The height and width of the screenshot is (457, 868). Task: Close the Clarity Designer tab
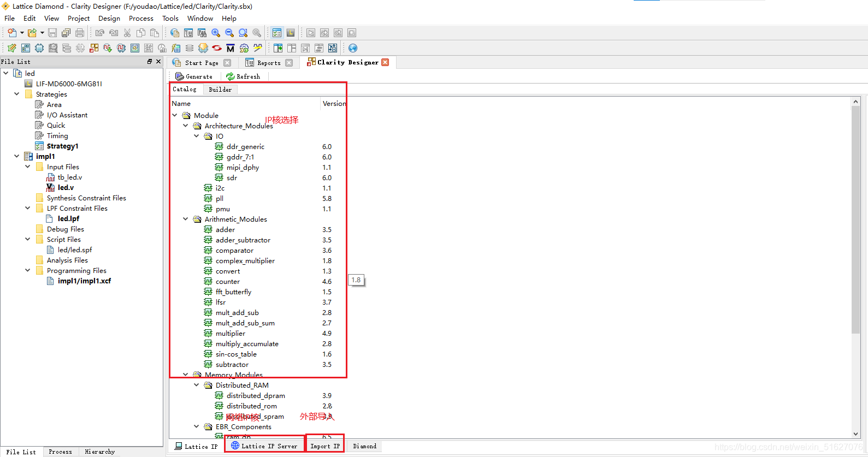point(385,62)
